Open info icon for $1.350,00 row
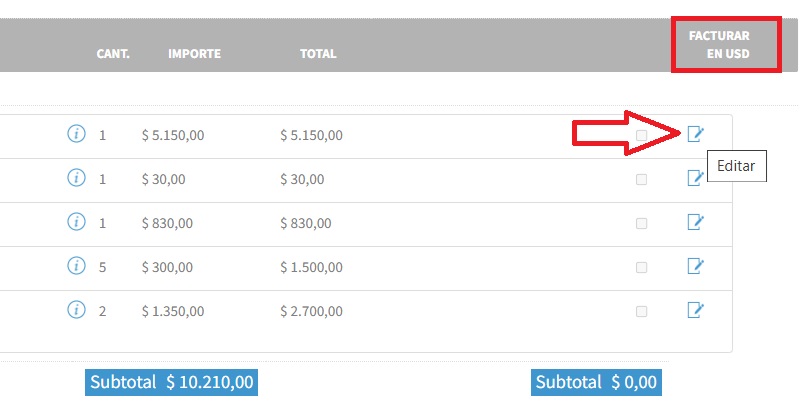Screen dimensions: 804x420 [x=76, y=310]
